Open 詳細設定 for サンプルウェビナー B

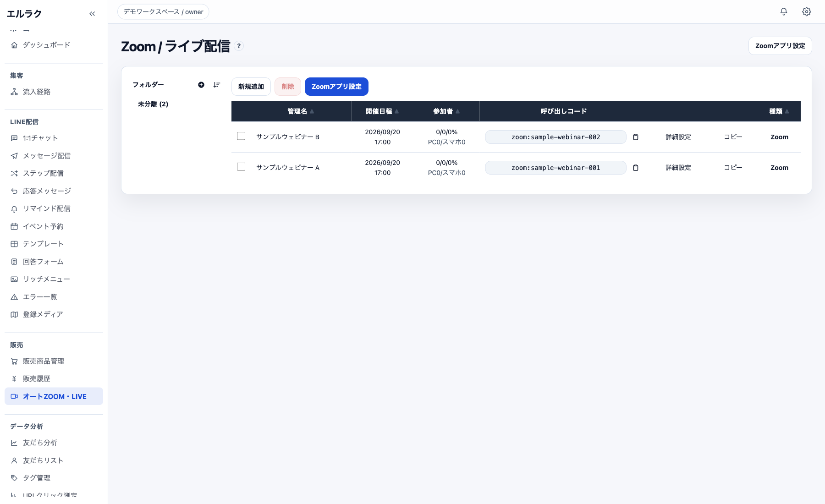(678, 137)
